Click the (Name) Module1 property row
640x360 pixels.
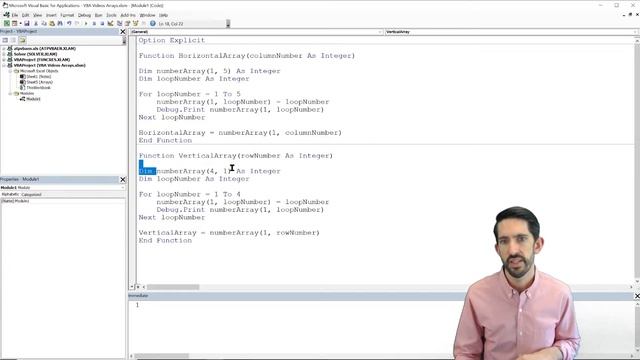click(x=63, y=201)
